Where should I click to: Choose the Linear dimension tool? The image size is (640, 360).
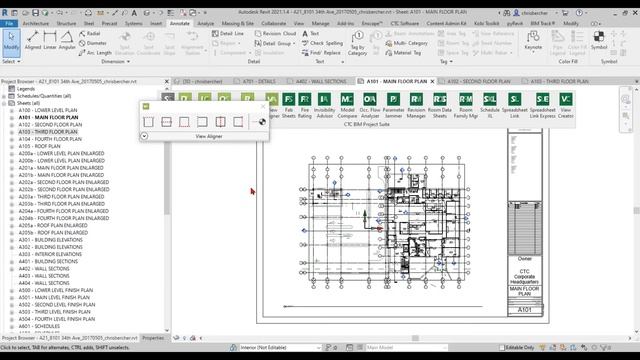[x=50, y=41]
